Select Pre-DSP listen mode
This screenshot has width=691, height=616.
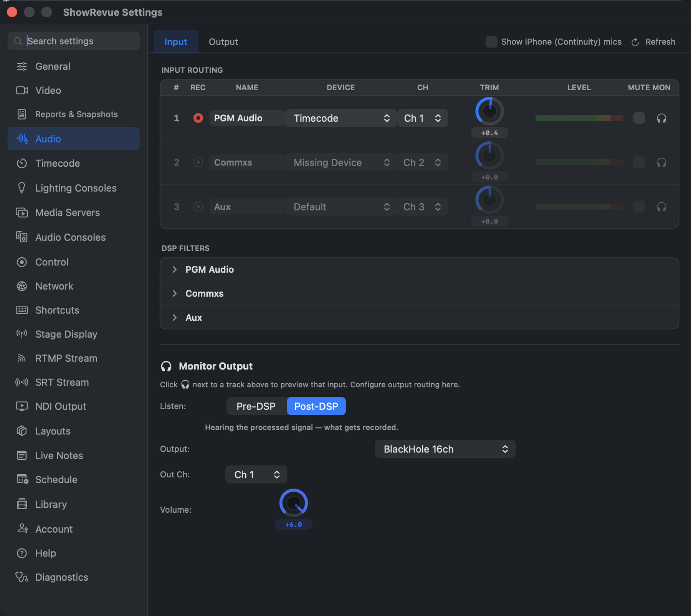pos(256,406)
